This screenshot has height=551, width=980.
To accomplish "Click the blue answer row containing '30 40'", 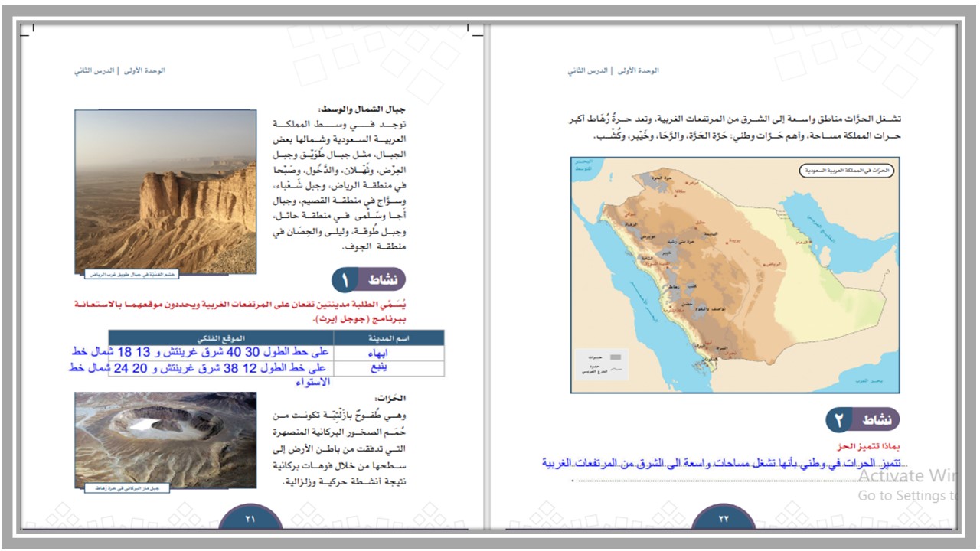I will [201, 352].
